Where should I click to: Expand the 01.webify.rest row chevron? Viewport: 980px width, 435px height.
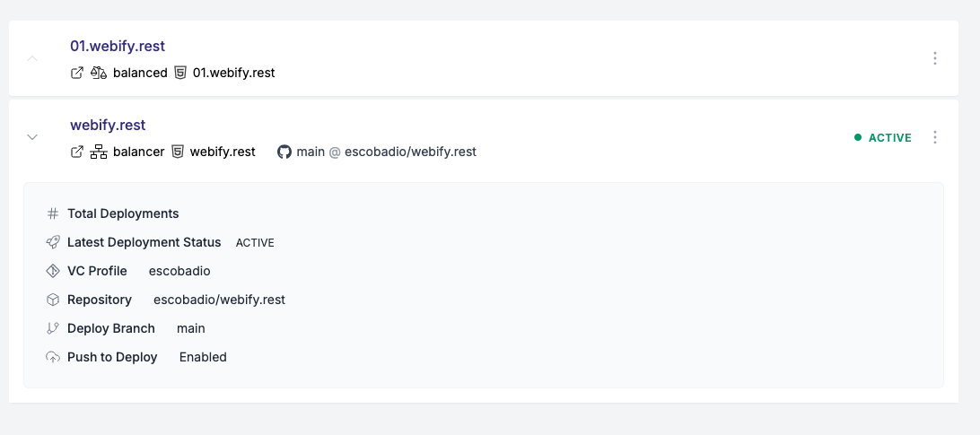[32, 59]
